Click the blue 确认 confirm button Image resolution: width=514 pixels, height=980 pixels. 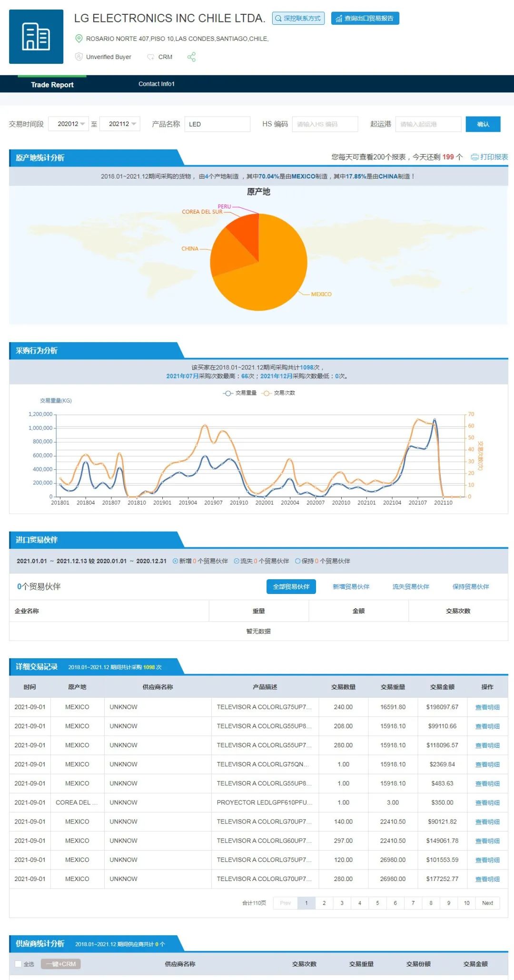pos(483,124)
